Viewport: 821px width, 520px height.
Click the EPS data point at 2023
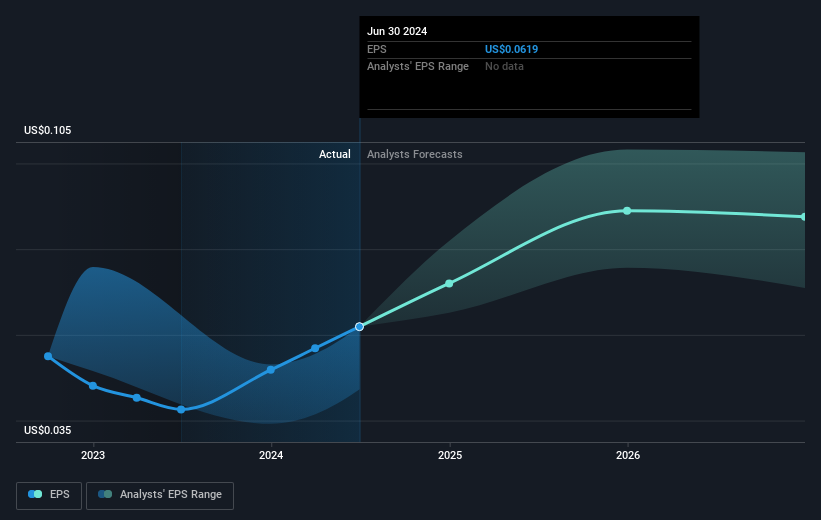pos(93,386)
